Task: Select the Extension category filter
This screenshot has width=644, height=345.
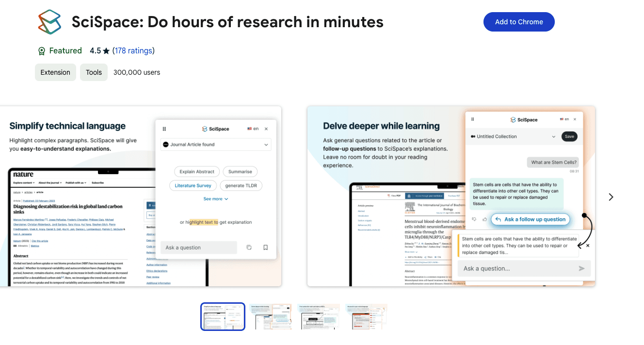Action: (55, 72)
